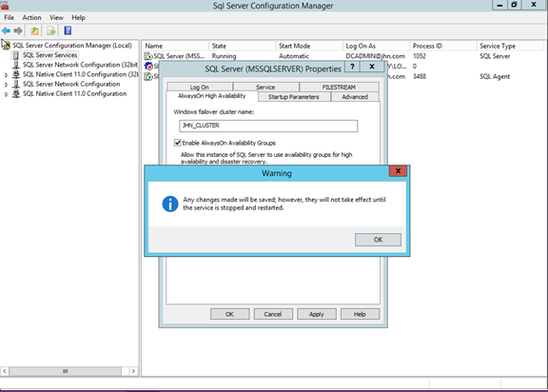This screenshot has height=392, width=548.
Task: Click process ID 1052 cell
Action: point(420,56)
